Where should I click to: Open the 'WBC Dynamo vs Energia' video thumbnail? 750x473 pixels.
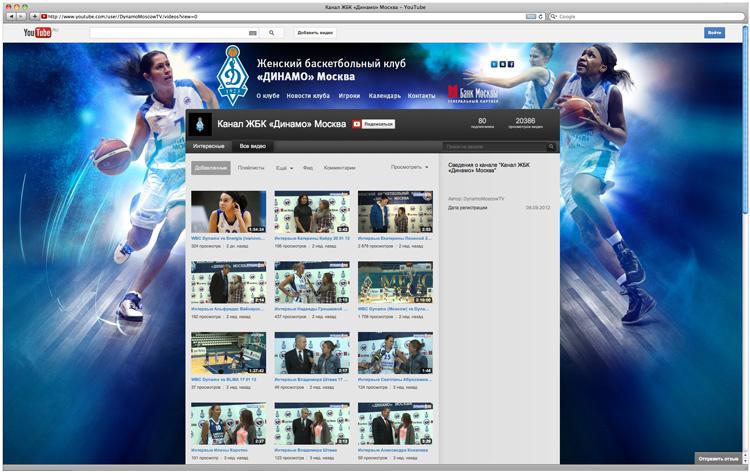228,212
